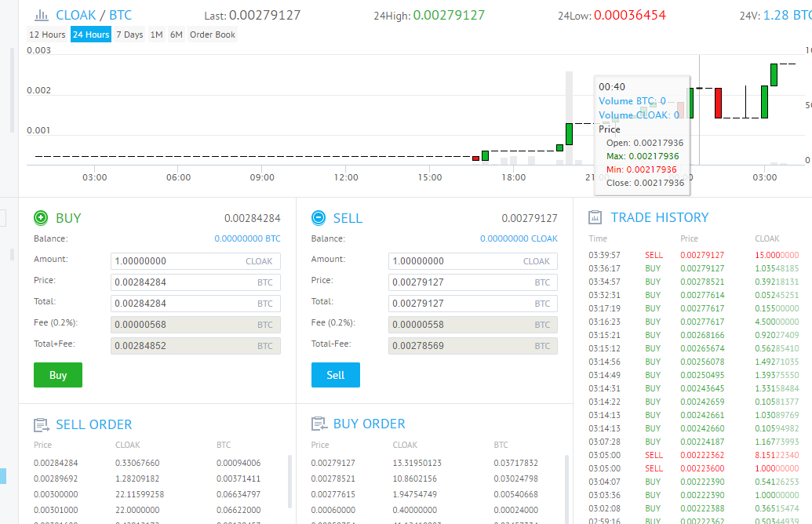
Task: Click the BTC balance link under BUY
Action: (x=248, y=238)
